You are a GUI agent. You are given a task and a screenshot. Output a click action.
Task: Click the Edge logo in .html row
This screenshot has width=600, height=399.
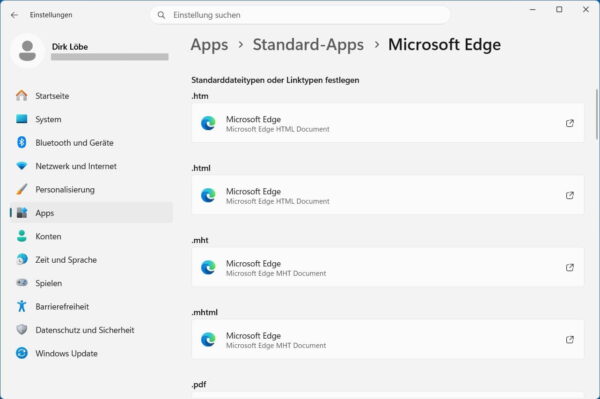point(208,195)
